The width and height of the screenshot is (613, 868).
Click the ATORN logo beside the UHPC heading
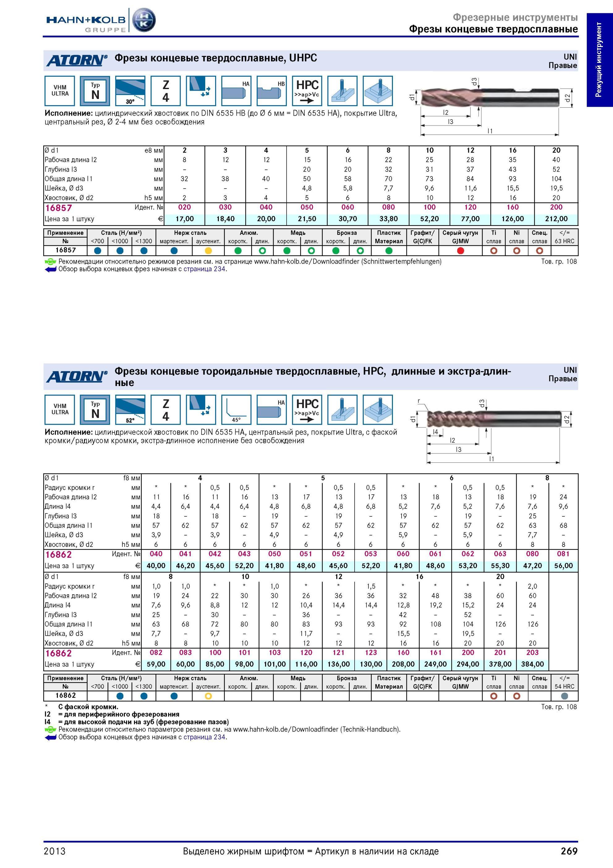(x=77, y=61)
